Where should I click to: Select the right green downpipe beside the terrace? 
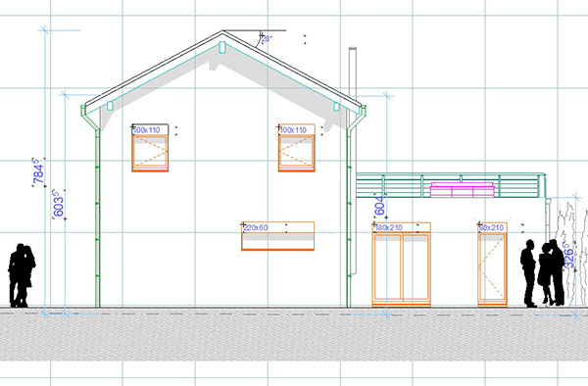pyautogui.click(x=348, y=217)
